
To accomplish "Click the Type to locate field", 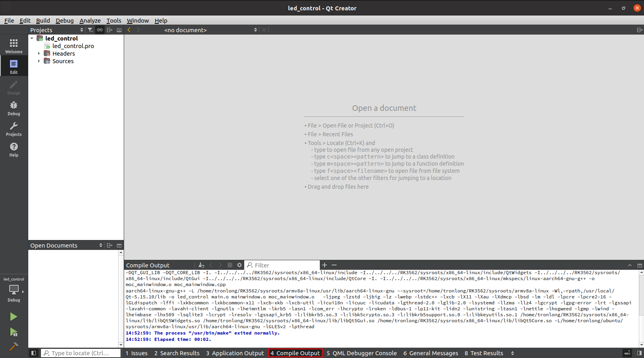I will point(81,353).
